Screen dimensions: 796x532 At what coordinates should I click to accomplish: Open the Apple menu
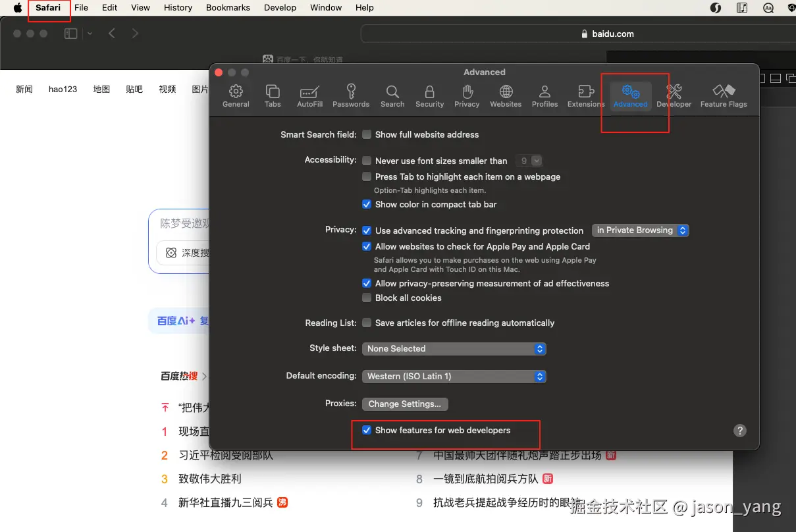click(18, 8)
